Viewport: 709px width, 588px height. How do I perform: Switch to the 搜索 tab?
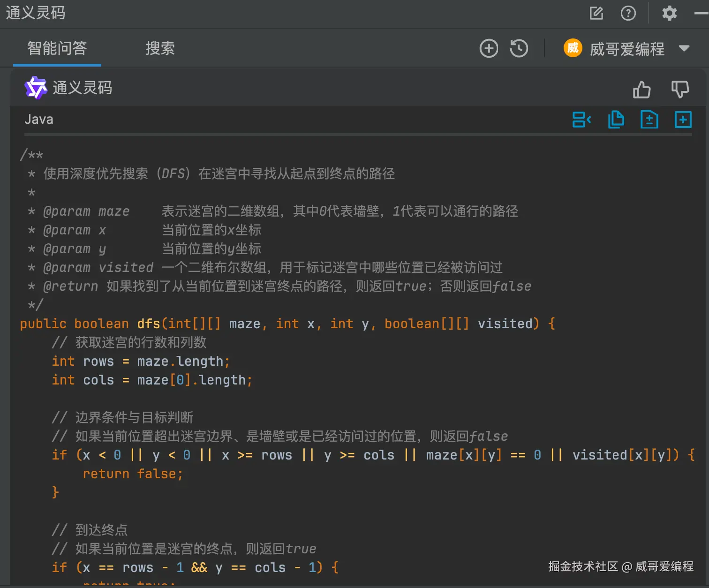160,48
